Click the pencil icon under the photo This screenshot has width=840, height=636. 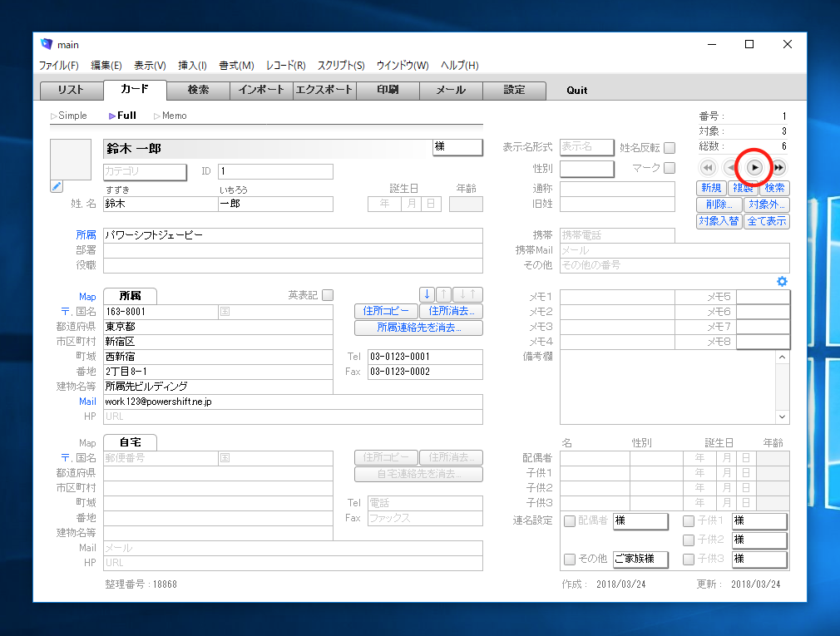[x=57, y=186]
